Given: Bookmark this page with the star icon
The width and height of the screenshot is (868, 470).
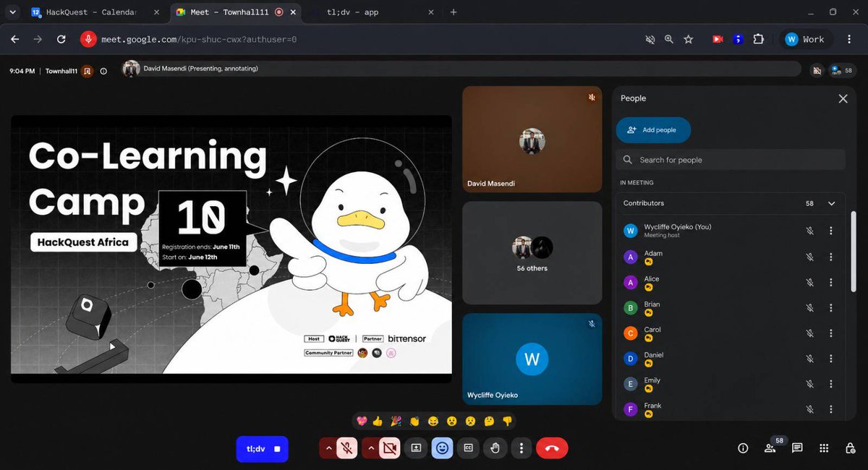Looking at the screenshot, I should (x=689, y=39).
